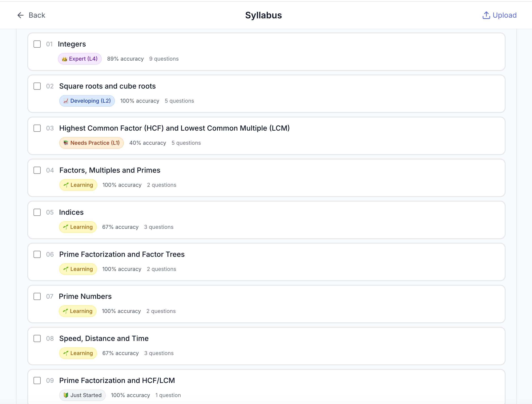Image resolution: width=532 pixels, height=404 pixels.
Task: Tick the Prime Factorization and HCF/LCM checkbox
Action: point(37,381)
